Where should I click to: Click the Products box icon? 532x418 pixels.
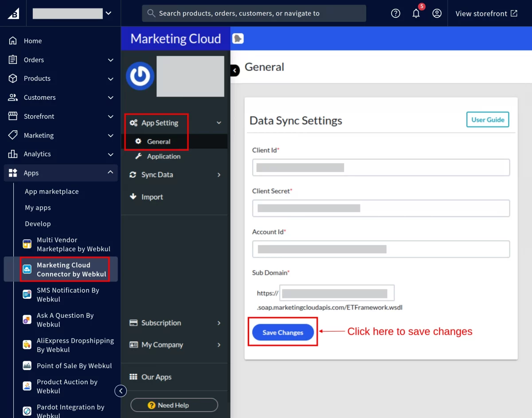(x=13, y=78)
